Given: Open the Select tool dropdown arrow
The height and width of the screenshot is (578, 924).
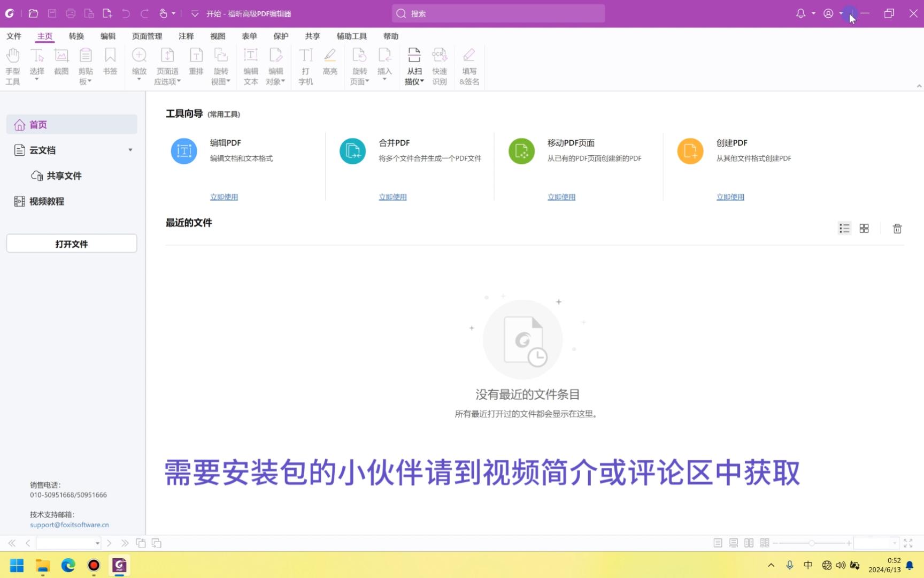Looking at the screenshot, I should coord(37,79).
